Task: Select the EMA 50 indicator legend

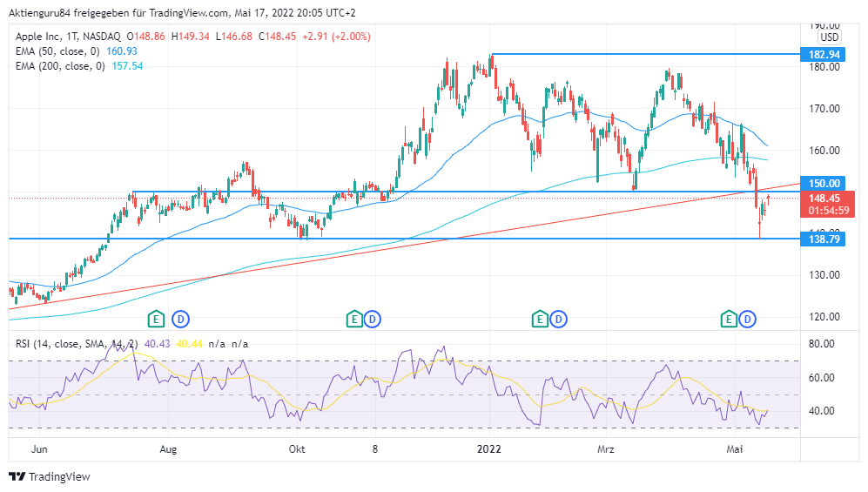Action: coord(57,51)
